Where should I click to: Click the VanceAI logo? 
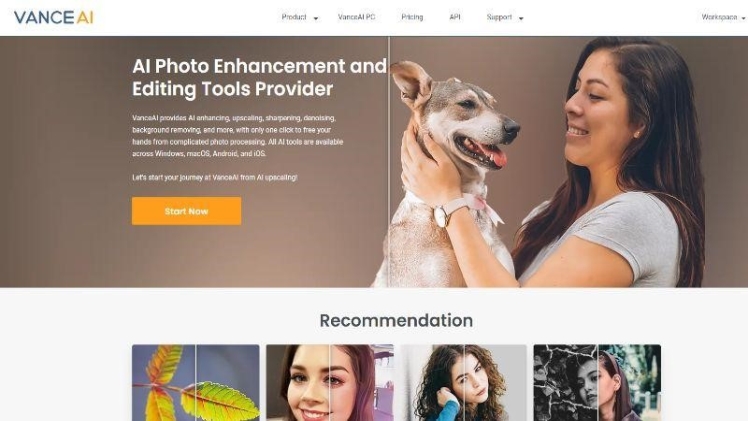(53, 18)
